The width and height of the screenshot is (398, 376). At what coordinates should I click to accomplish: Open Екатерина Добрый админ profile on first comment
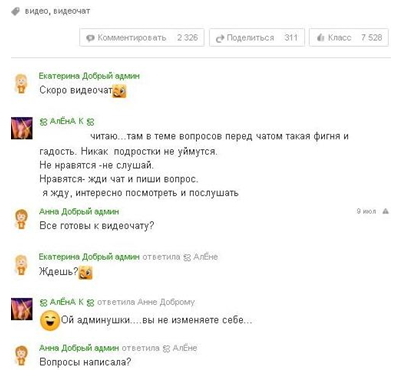click(89, 76)
